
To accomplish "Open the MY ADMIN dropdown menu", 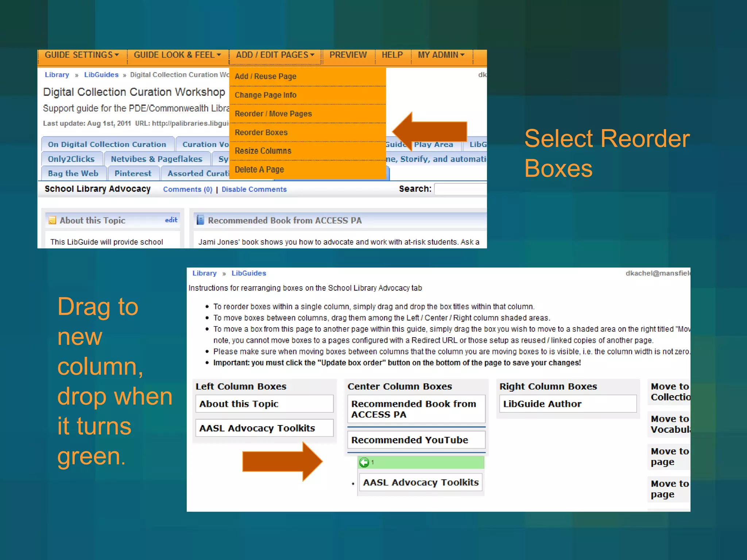I will tap(441, 55).
